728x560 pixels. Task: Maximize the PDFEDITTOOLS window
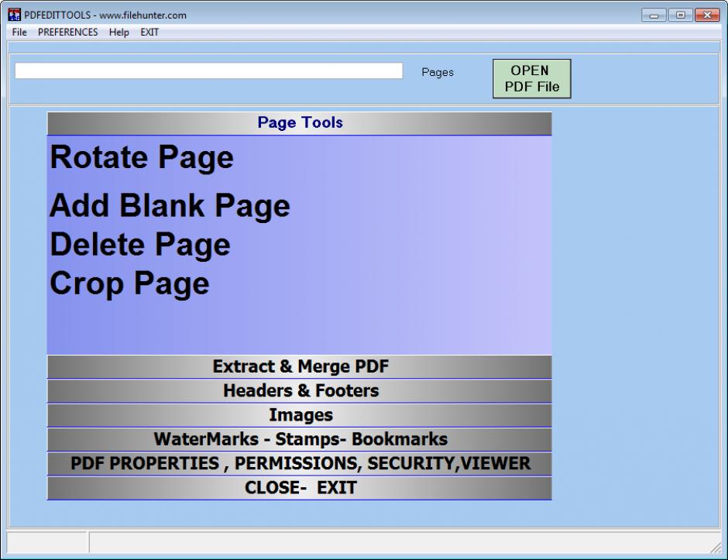[680, 15]
